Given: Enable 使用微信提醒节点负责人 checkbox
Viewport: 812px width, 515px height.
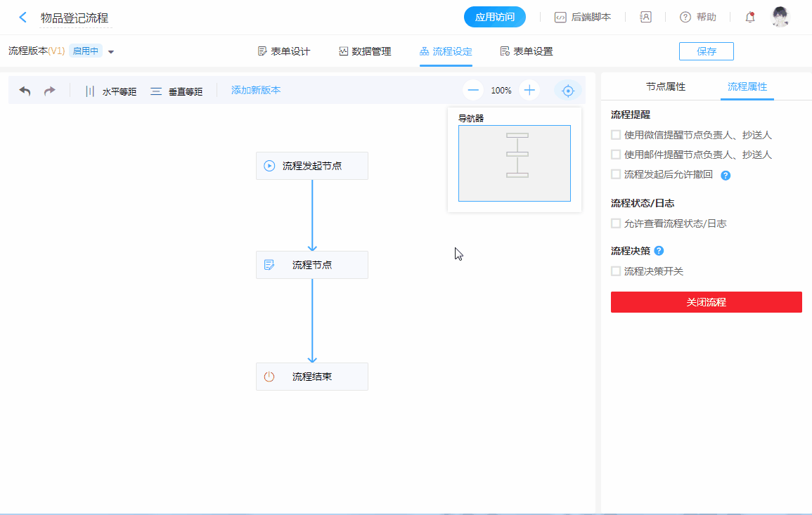Looking at the screenshot, I should (x=616, y=135).
